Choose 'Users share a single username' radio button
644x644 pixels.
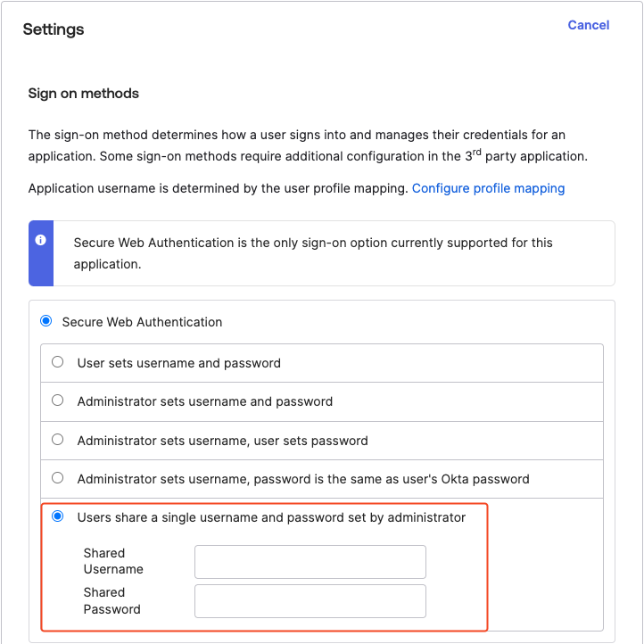coord(58,516)
